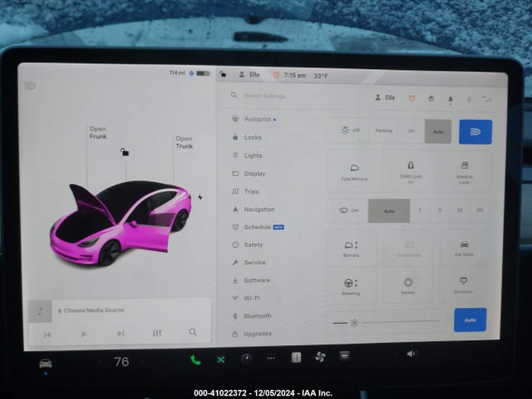Open the green crossed-arrows app in dock
Image resolution: width=532 pixels, height=399 pixels.
click(220, 359)
